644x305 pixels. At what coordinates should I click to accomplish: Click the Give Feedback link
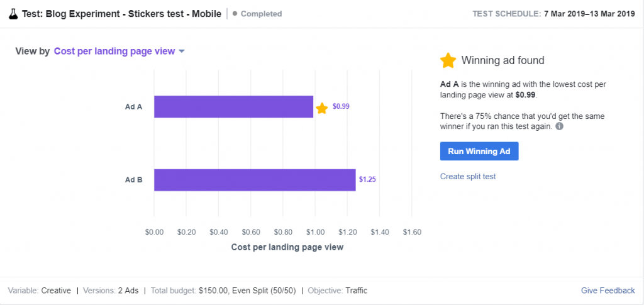coord(608,291)
